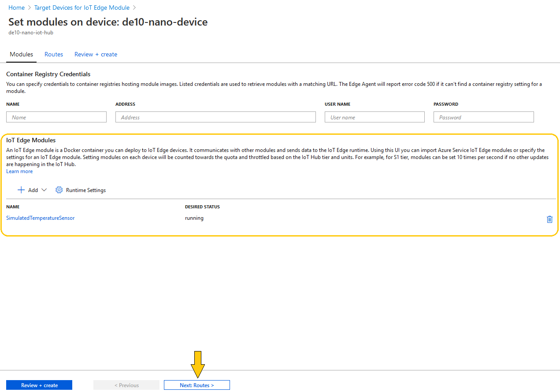Click into the Password field
The width and height of the screenshot is (560, 392).
[483, 117]
